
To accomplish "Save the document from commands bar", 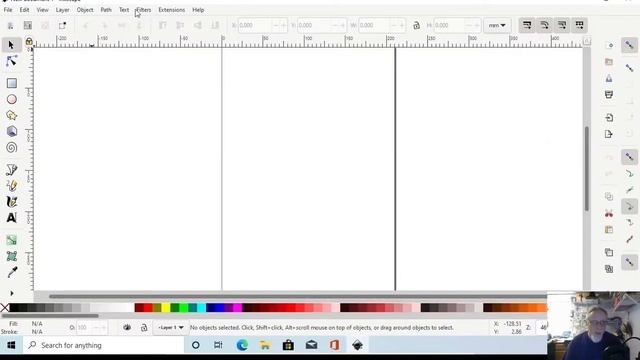I will tap(609, 78).
